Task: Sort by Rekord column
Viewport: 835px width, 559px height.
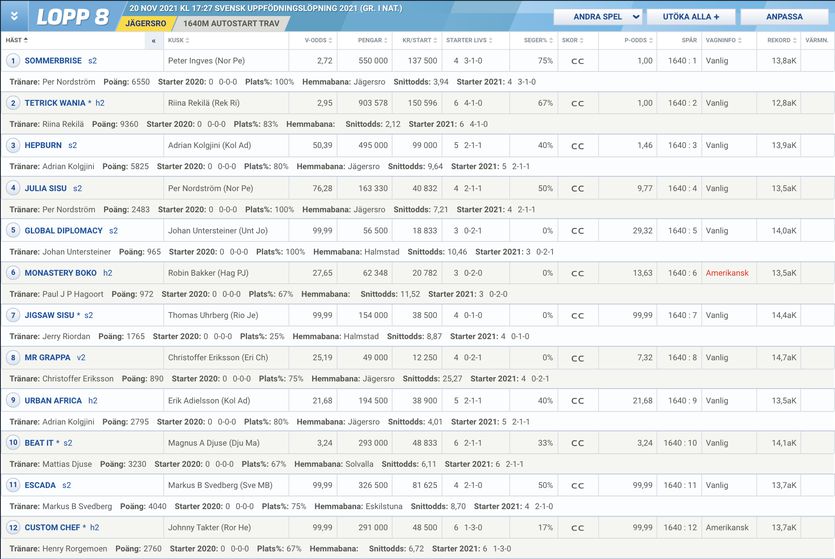Action: click(x=782, y=40)
